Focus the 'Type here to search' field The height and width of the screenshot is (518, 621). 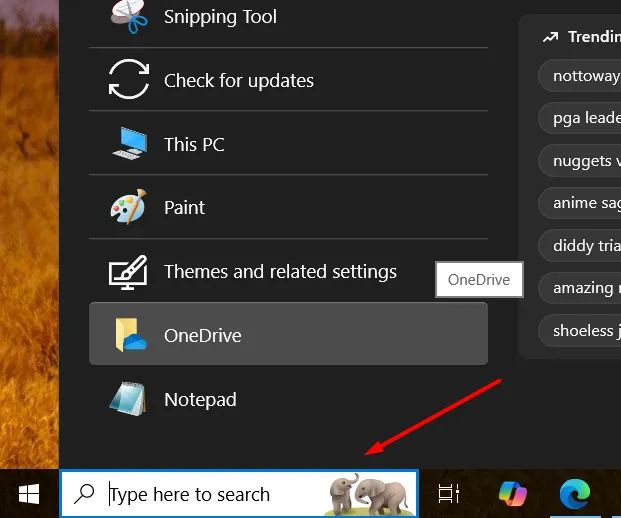click(239, 494)
